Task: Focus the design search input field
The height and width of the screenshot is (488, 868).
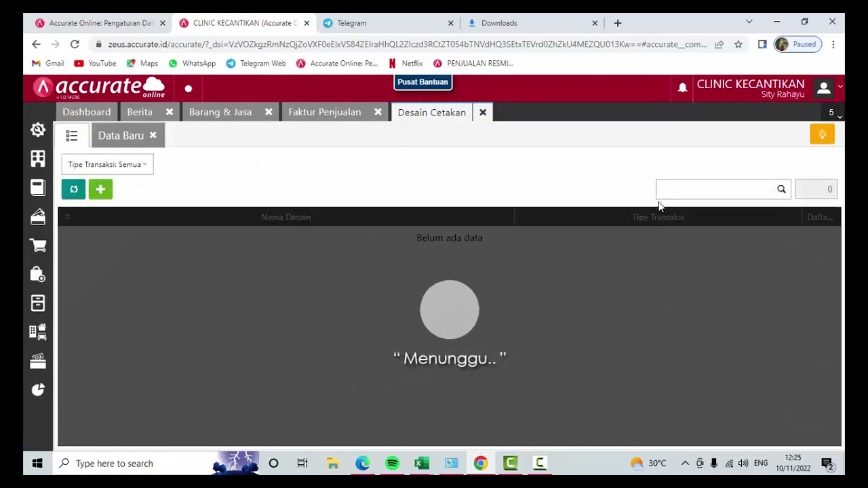Action: 715,189
